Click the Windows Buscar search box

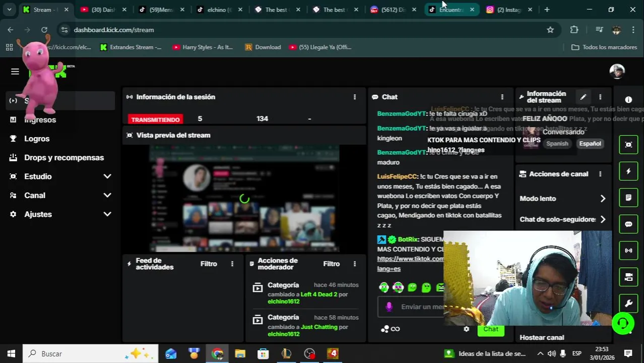coord(91,353)
